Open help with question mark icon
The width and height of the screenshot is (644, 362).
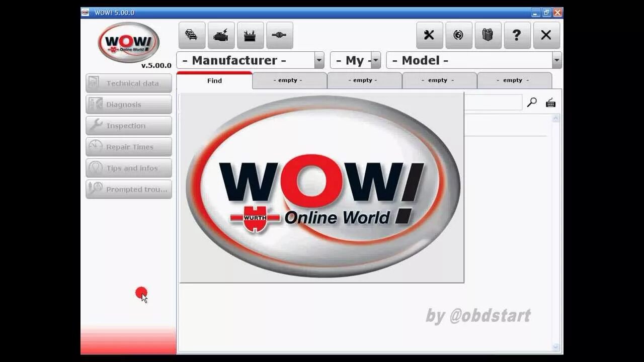point(517,35)
